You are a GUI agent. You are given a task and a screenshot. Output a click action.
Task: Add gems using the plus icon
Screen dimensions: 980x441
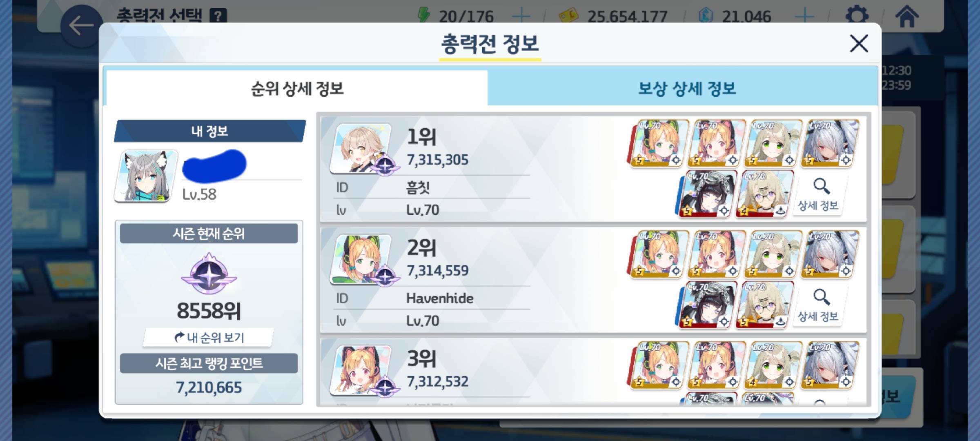805,16
